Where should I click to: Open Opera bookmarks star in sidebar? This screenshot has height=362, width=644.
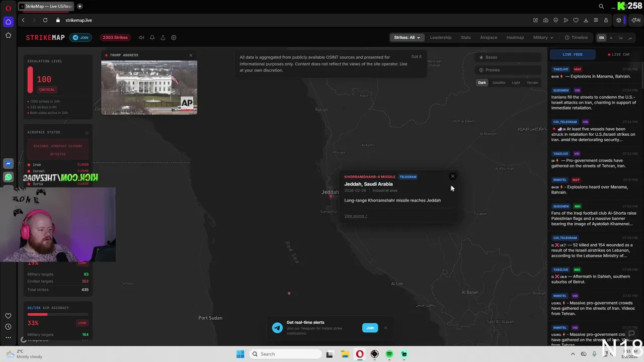[x=8, y=35]
